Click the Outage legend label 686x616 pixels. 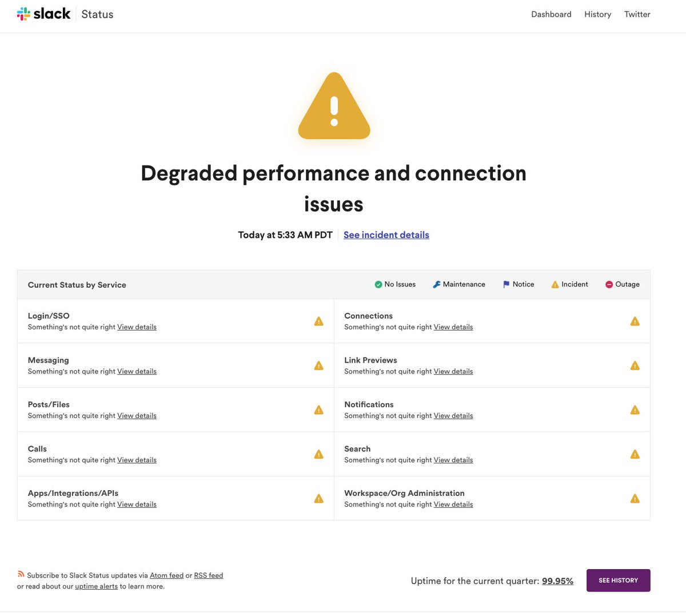point(628,284)
